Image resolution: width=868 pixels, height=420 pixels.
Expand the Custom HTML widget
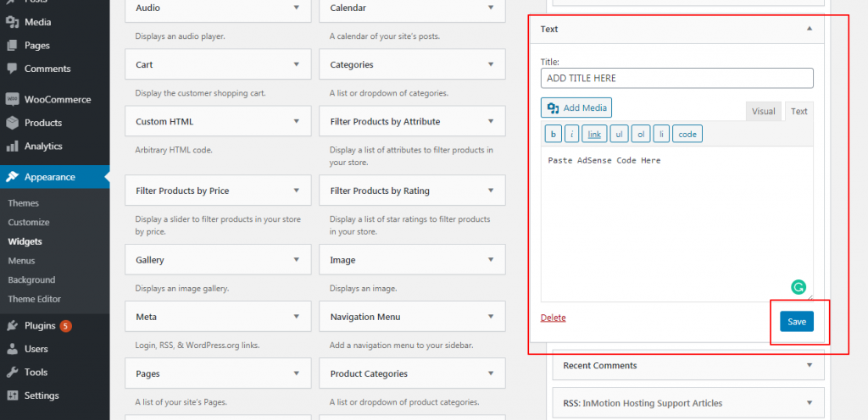pyautogui.click(x=296, y=121)
